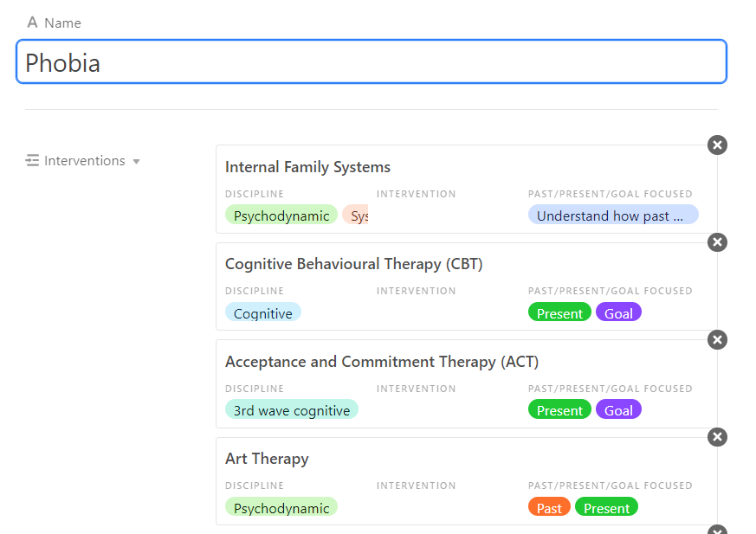The width and height of the screenshot is (756, 534).
Task: Click INTERVENTION header in ACT card
Action: (x=416, y=389)
